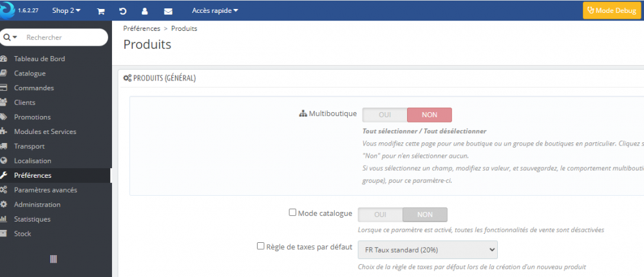Click the Catalogue book icon in sidebar
Viewport: 644px width, 277px height.
[x=4, y=73]
